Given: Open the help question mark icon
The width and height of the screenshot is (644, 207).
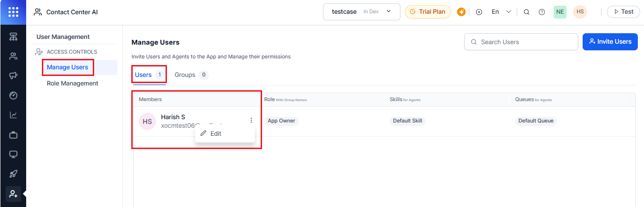Looking at the screenshot, I should 542,12.
